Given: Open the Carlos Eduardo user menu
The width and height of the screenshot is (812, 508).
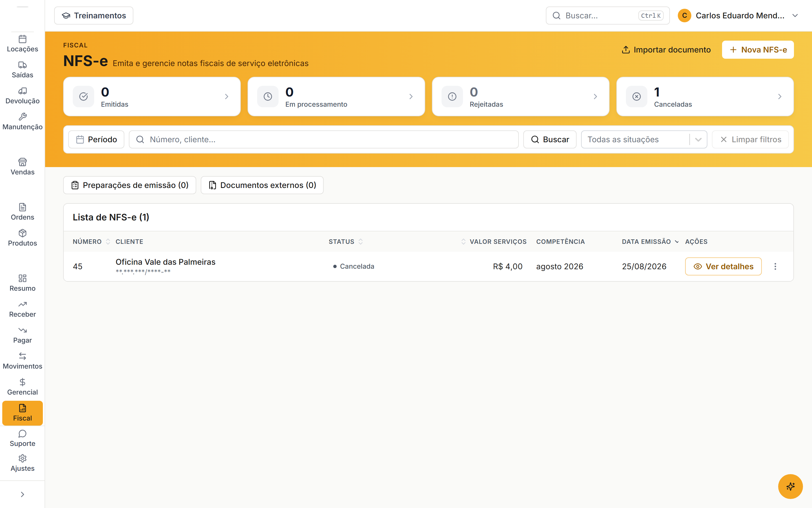Looking at the screenshot, I should tap(738, 16).
